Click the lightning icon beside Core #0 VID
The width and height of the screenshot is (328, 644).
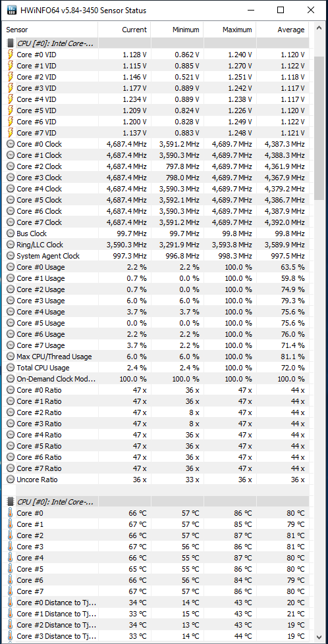coord(11,54)
